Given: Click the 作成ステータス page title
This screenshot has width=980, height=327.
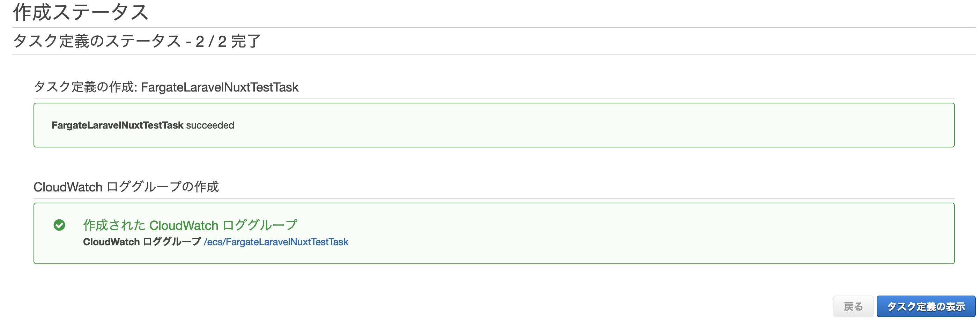Looking at the screenshot, I should click(81, 12).
